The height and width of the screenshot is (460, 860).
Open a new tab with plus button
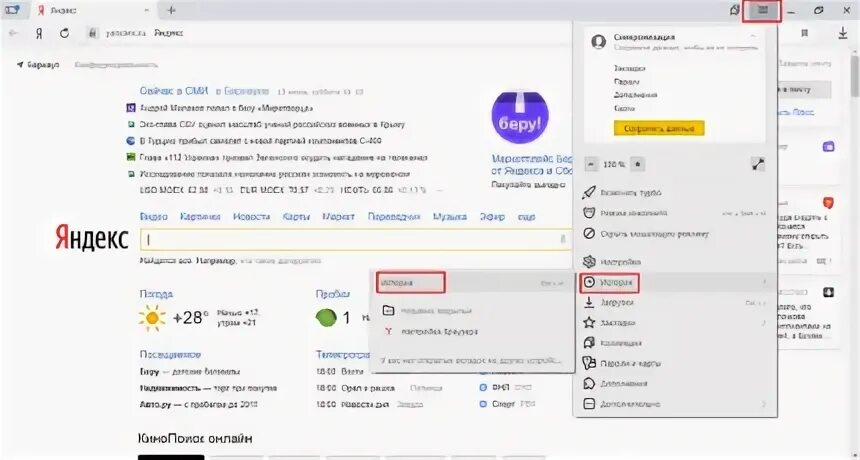[171, 10]
